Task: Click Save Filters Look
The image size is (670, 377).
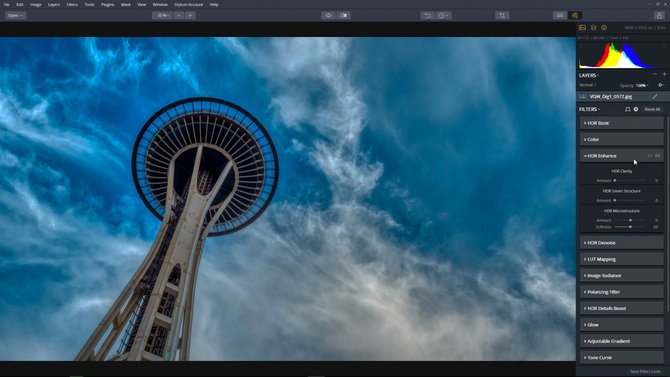Action: point(645,371)
